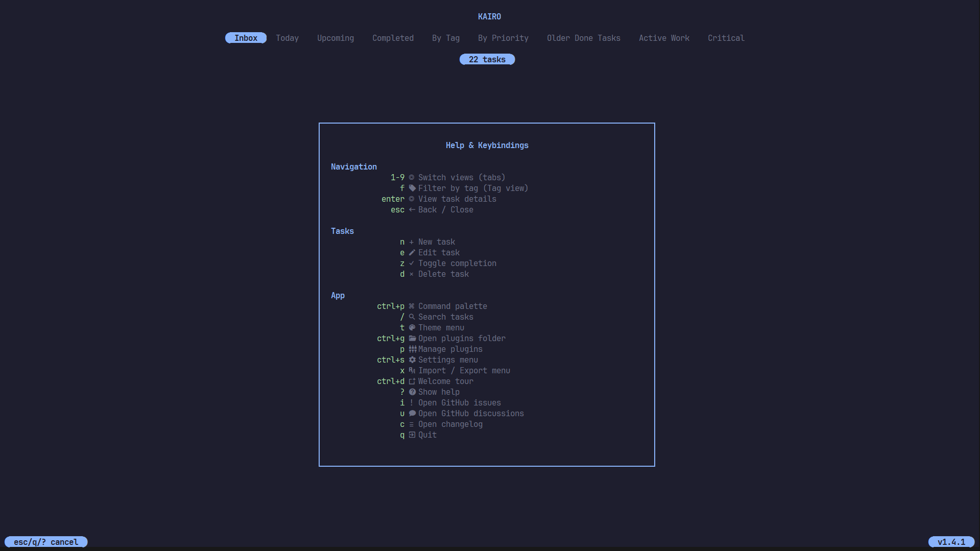Viewport: 980px width, 551px height.
Task: Click the Command palette help entry
Action: [x=432, y=306]
